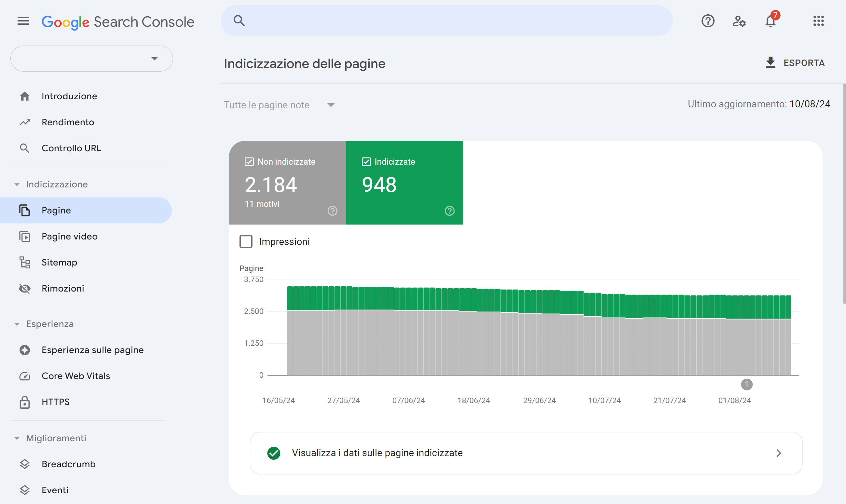This screenshot has width=846, height=504.
Task: Click the ESPORTA button
Action: pos(795,63)
